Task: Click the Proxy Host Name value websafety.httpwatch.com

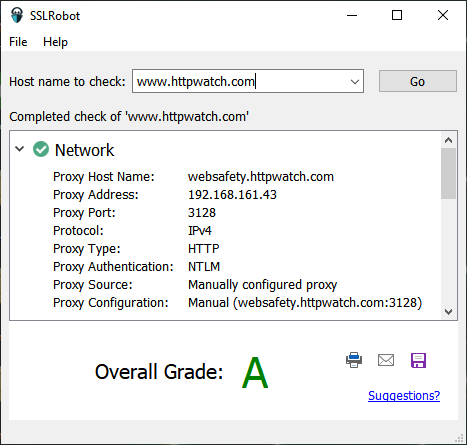Action: [261, 177]
